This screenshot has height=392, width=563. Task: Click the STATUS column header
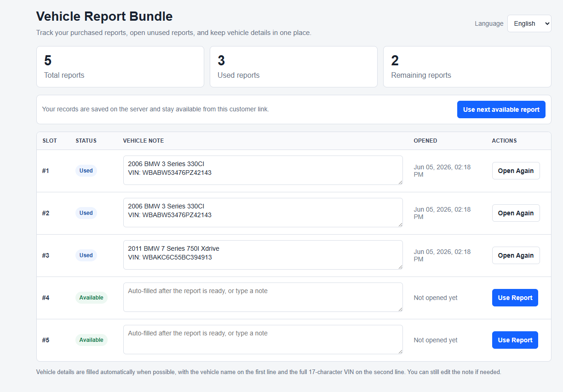pyautogui.click(x=86, y=141)
